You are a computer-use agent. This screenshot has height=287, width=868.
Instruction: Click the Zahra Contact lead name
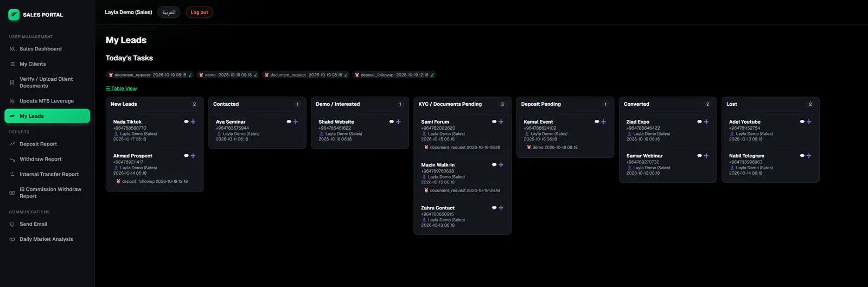point(438,208)
